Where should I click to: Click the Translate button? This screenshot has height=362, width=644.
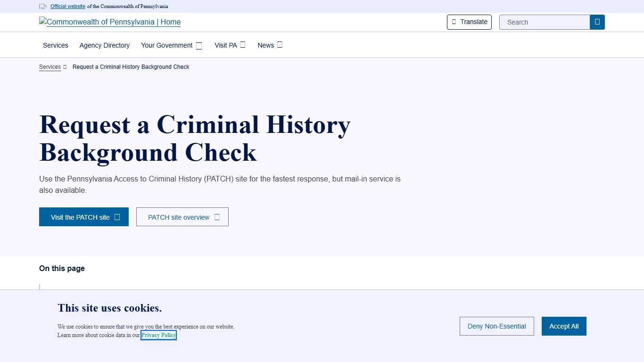(469, 22)
